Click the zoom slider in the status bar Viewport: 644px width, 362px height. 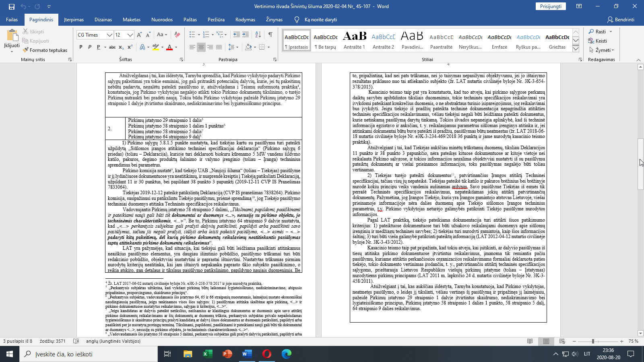pyautogui.click(x=592, y=341)
